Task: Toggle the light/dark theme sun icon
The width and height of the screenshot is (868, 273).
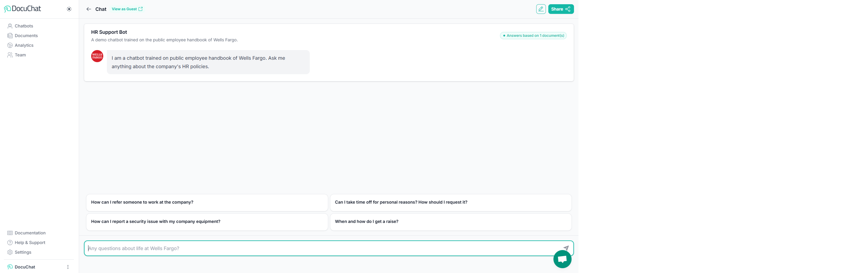Action: 69,9
